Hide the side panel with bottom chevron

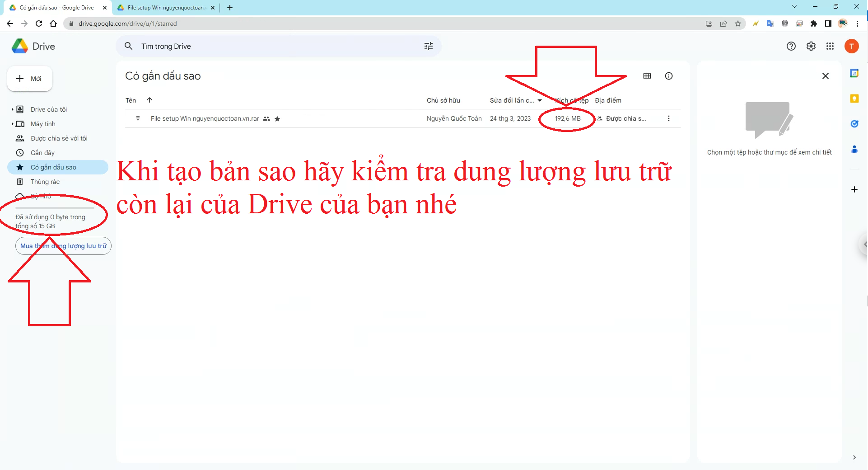pyautogui.click(x=854, y=457)
